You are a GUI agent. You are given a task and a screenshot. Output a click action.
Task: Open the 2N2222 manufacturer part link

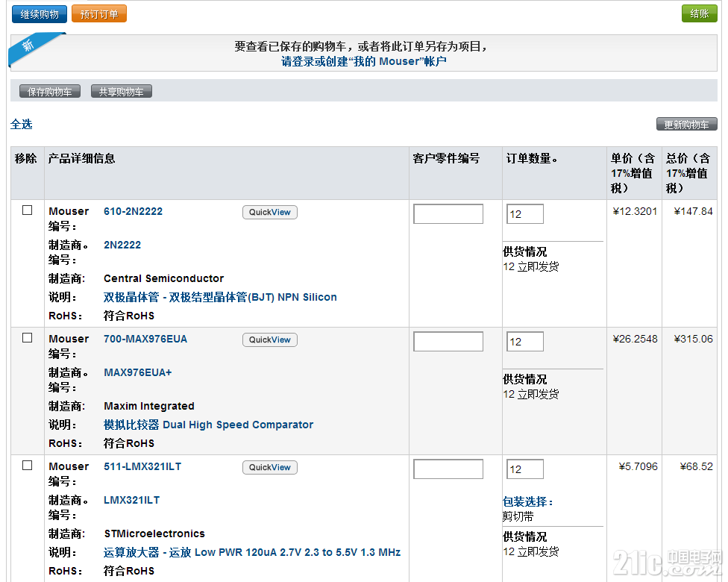click(x=122, y=245)
